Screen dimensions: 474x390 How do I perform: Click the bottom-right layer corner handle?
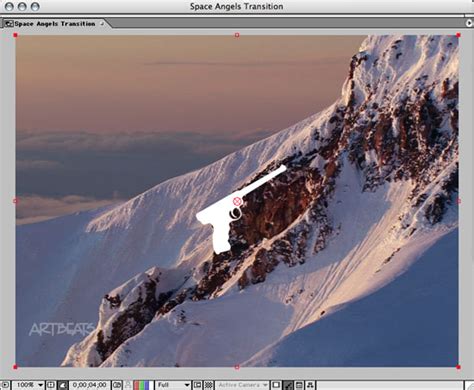click(458, 367)
